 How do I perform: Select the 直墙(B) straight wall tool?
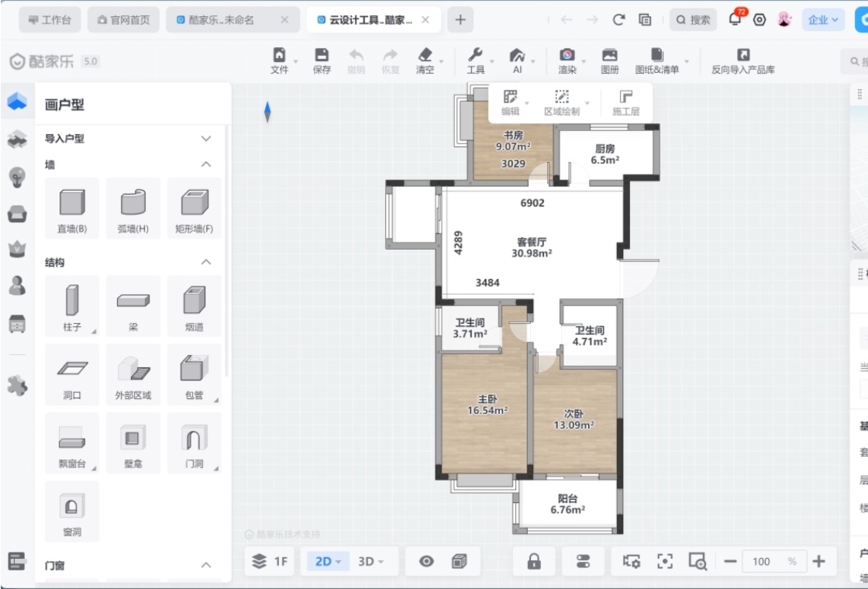[x=72, y=208]
